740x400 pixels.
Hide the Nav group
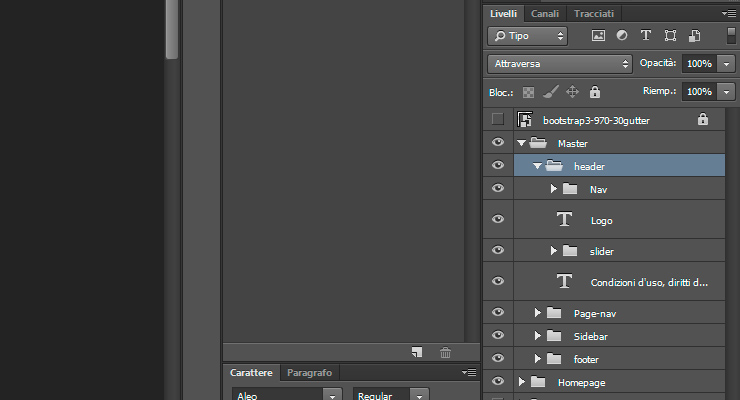pos(498,188)
